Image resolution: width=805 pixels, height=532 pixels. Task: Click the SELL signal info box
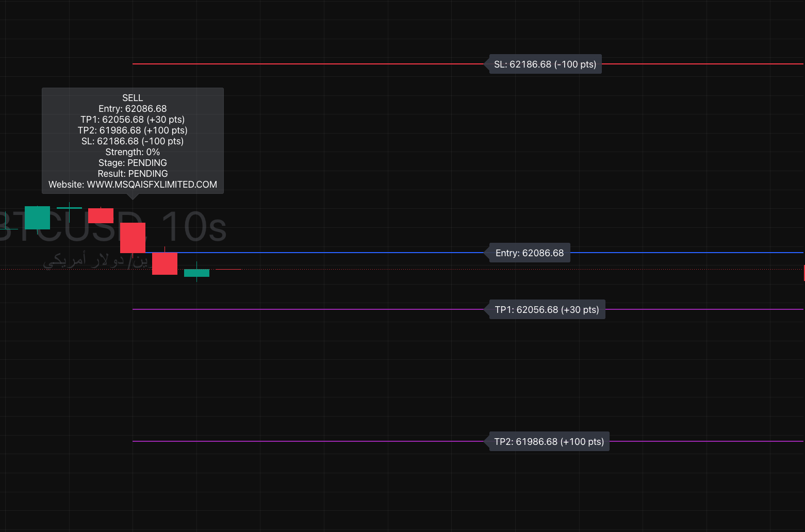pyautogui.click(x=133, y=141)
